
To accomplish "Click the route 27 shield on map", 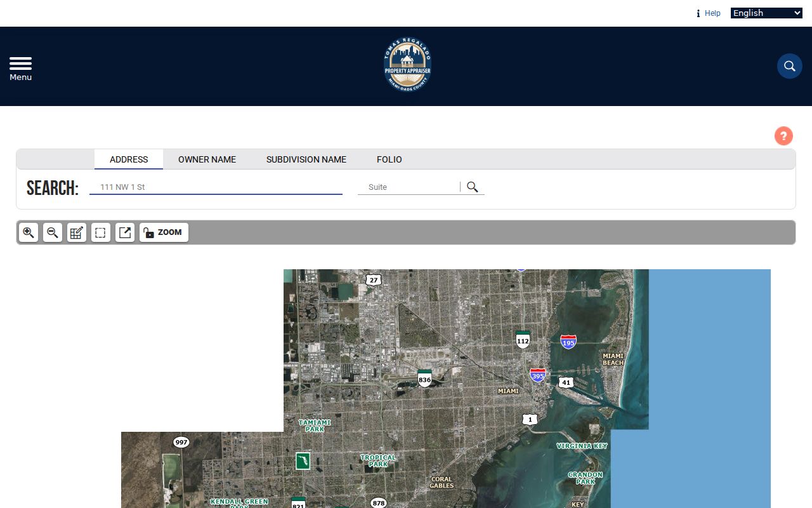I will (374, 280).
